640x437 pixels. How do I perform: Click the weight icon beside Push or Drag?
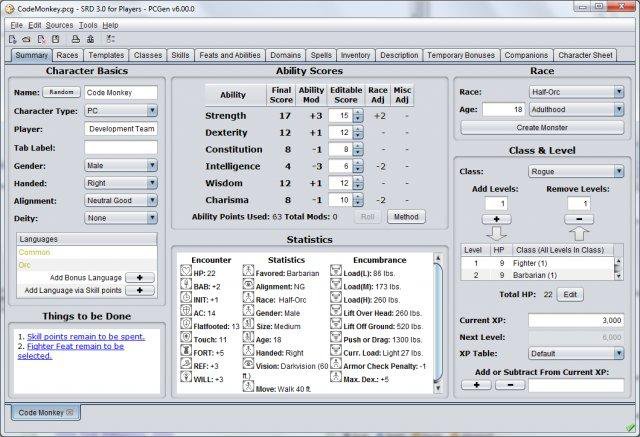(x=336, y=337)
